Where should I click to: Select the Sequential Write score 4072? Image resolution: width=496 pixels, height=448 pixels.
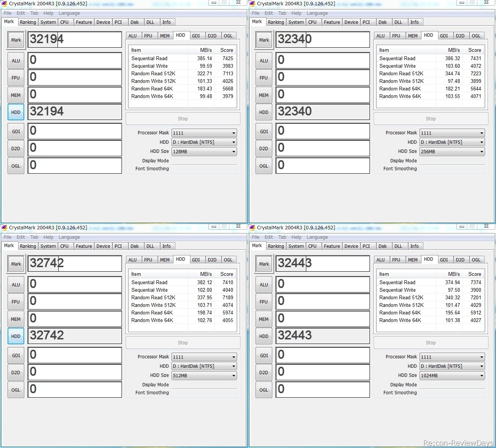pos(476,66)
